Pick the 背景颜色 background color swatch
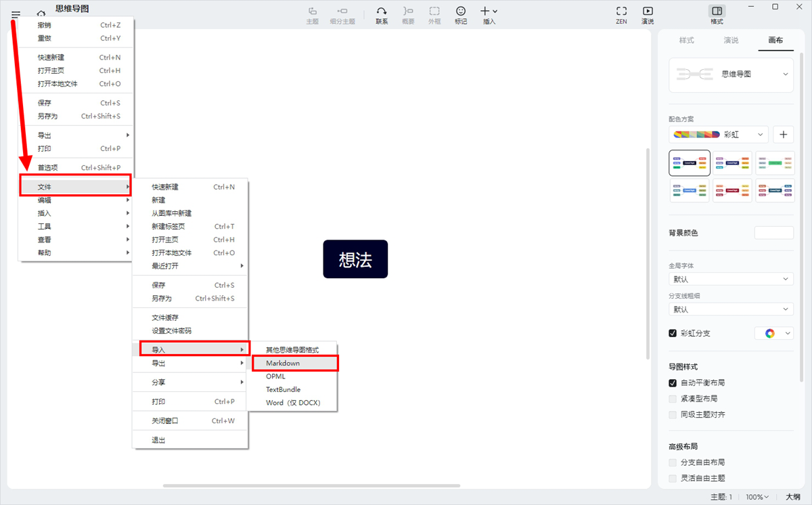 pos(773,232)
